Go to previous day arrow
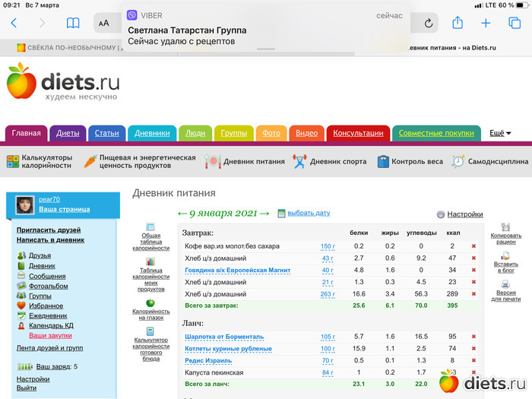Screen dimensions: 532x399 (182, 214)
